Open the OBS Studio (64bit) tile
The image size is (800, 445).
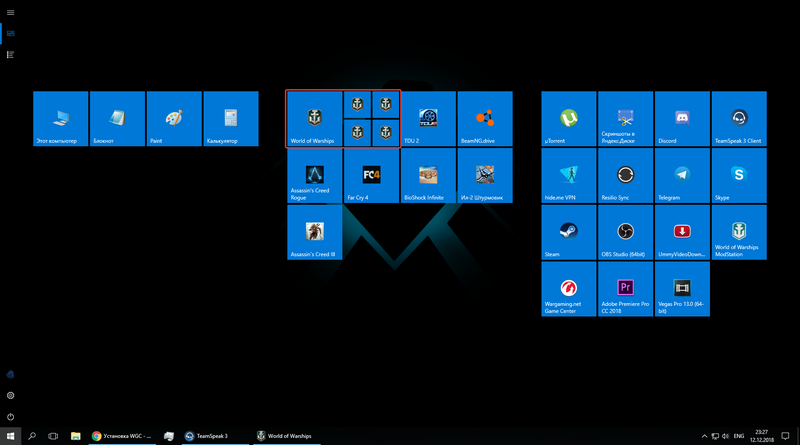[x=626, y=232]
